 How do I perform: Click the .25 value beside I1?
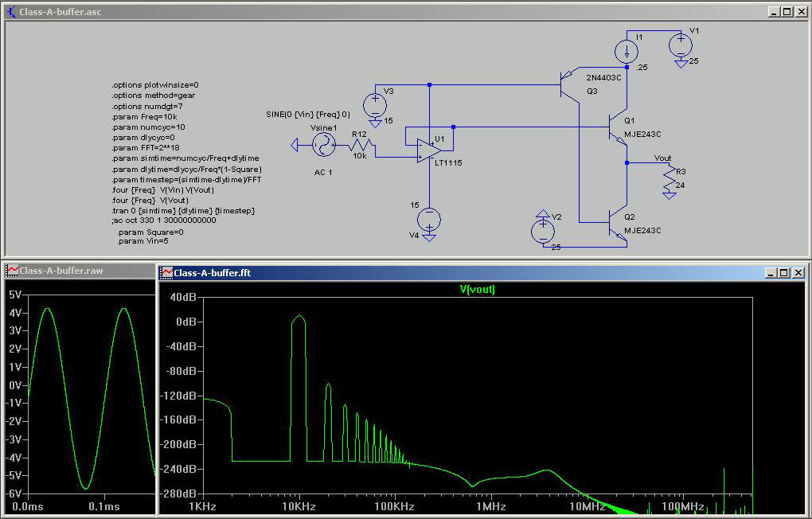[x=642, y=68]
